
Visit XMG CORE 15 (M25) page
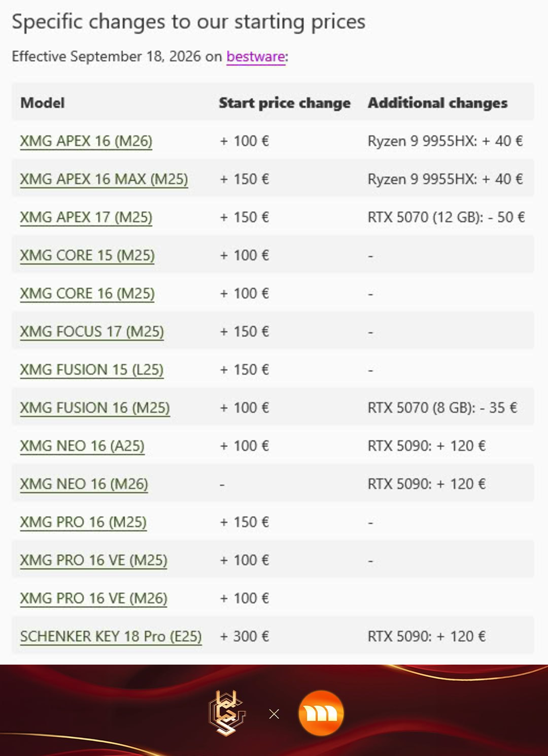pos(87,255)
